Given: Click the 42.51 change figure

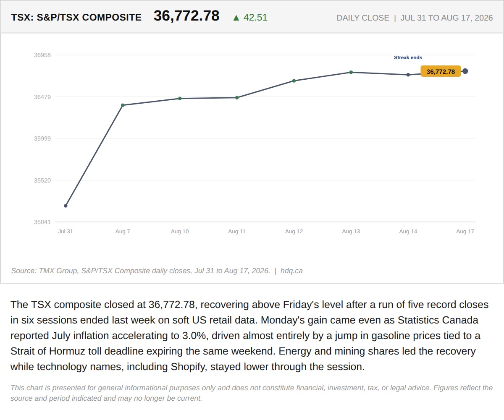Looking at the screenshot, I should pos(255,18).
